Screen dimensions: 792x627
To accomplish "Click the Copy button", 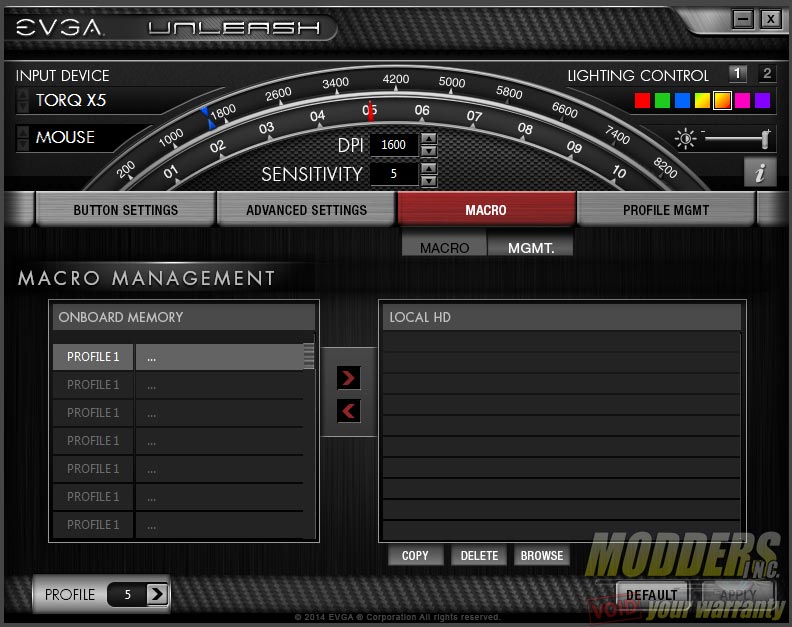I will (x=415, y=556).
